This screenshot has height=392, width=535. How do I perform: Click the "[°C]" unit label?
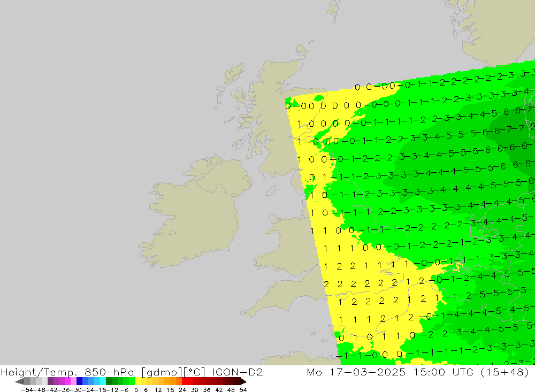pos(195,372)
